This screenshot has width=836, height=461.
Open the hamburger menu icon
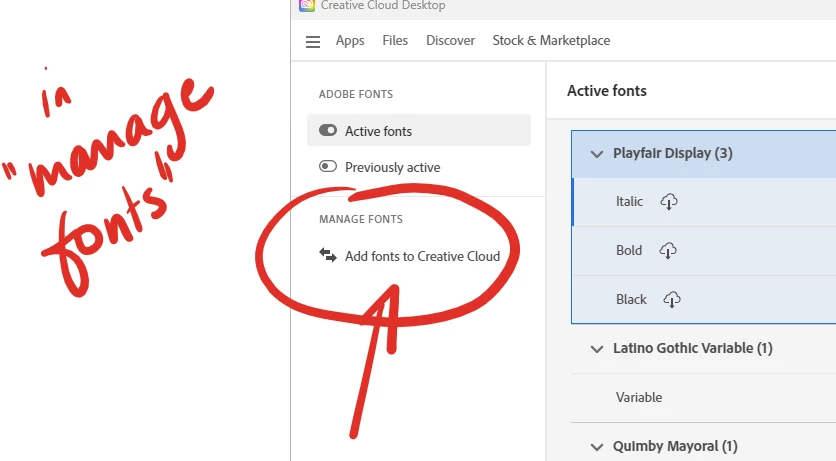313,42
